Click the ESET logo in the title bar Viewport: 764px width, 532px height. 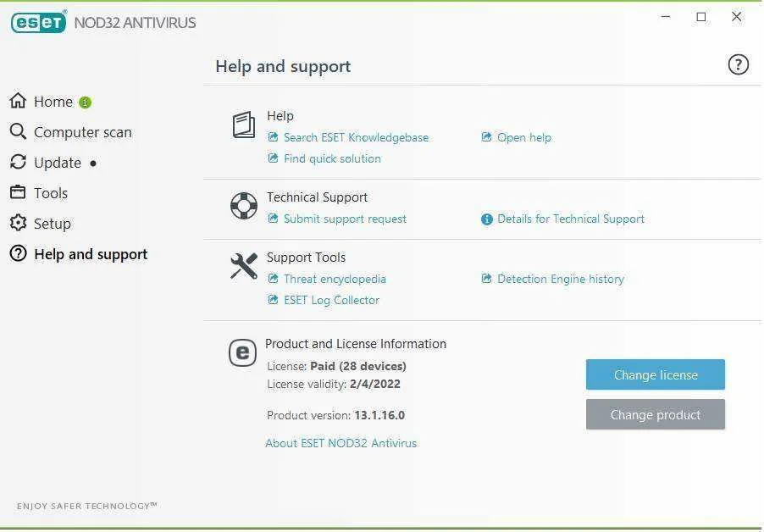[x=38, y=22]
